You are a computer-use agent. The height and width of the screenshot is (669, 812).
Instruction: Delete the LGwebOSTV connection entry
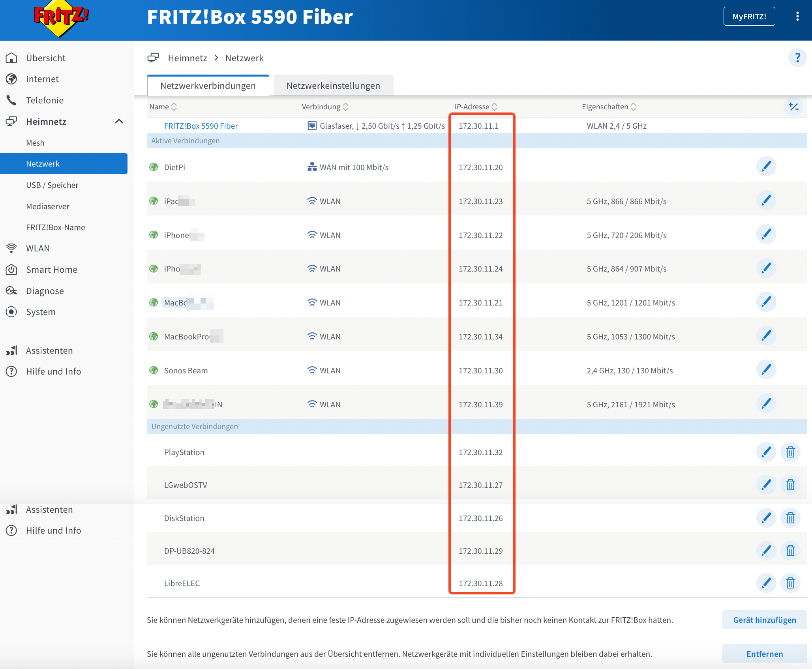[x=790, y=485]
